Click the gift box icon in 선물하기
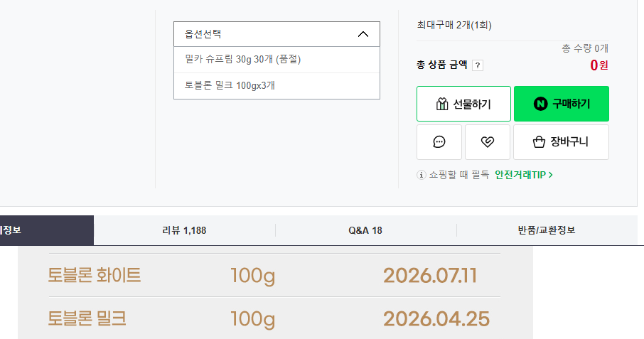Screen dimensions: 644x339 click(441, 104)
